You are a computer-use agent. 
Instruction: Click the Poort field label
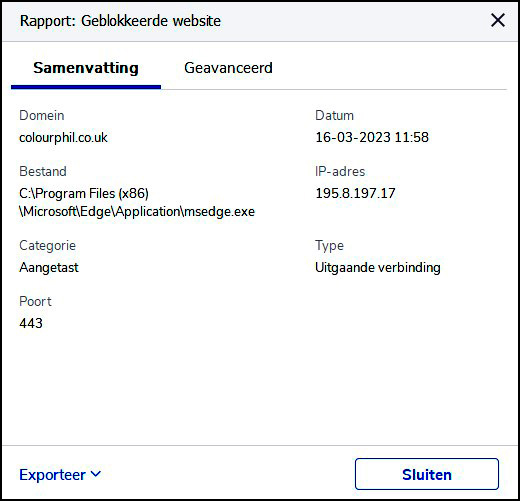(x=35, y=301)
